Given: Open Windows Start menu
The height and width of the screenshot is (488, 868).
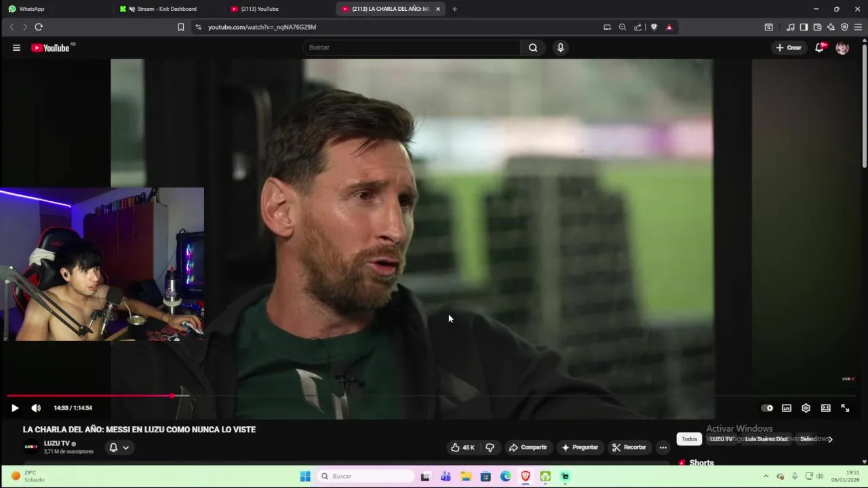Looking at the screenshot, I should pyautogui.click(x=305, y=476).
